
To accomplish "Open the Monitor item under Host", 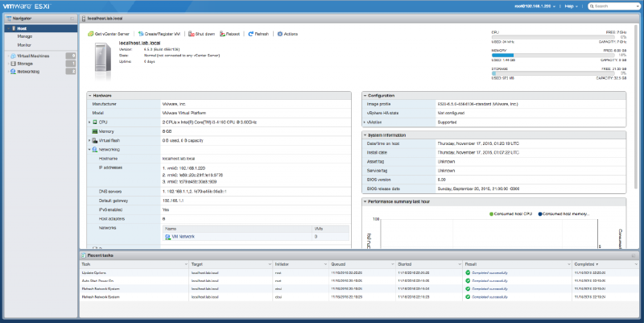I will [25, 46].
